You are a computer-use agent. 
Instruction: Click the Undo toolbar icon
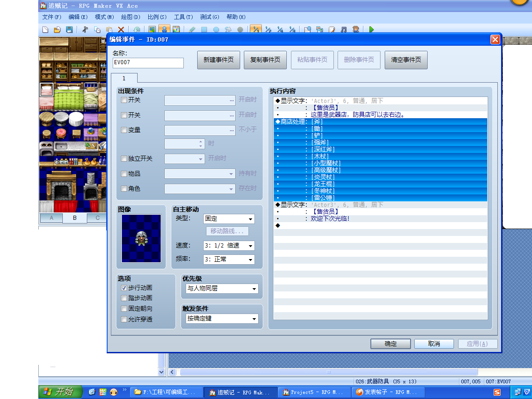point(137,30)
